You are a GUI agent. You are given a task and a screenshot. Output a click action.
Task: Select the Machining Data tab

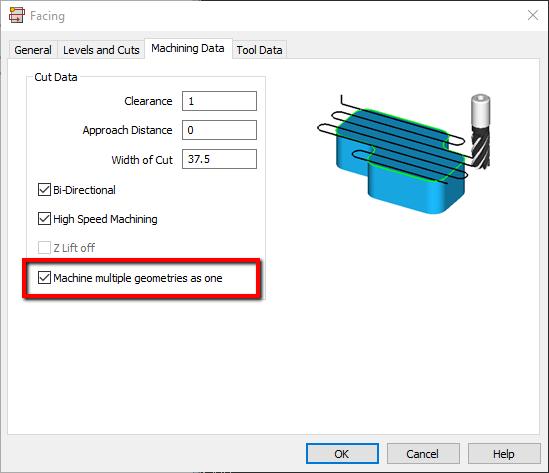click(188, 48)
